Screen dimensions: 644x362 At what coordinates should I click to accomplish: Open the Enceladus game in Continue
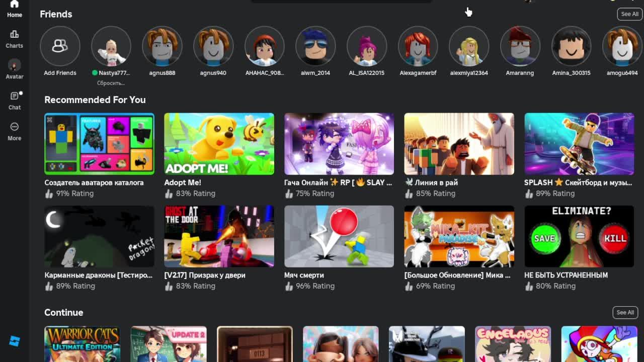(x=513, y=344)
